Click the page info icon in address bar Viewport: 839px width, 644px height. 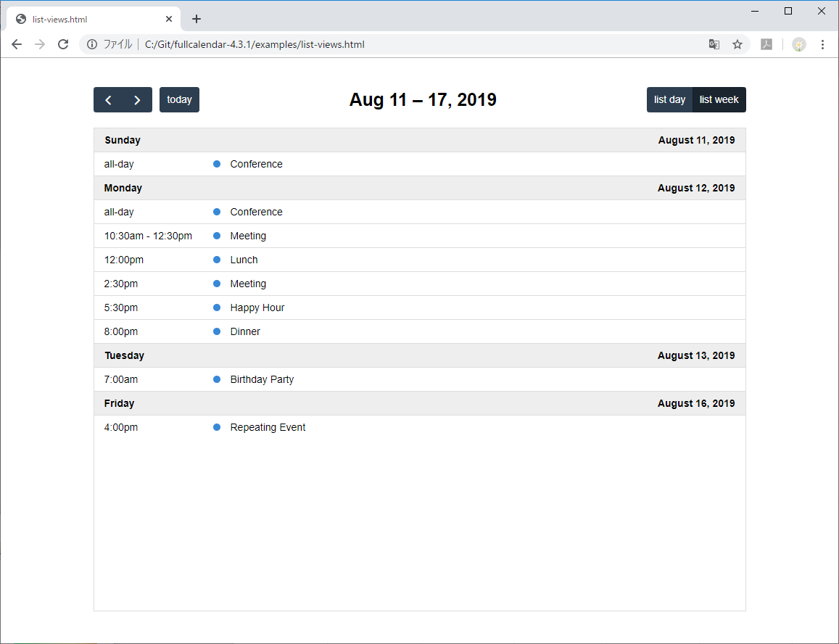coord(91,44)
